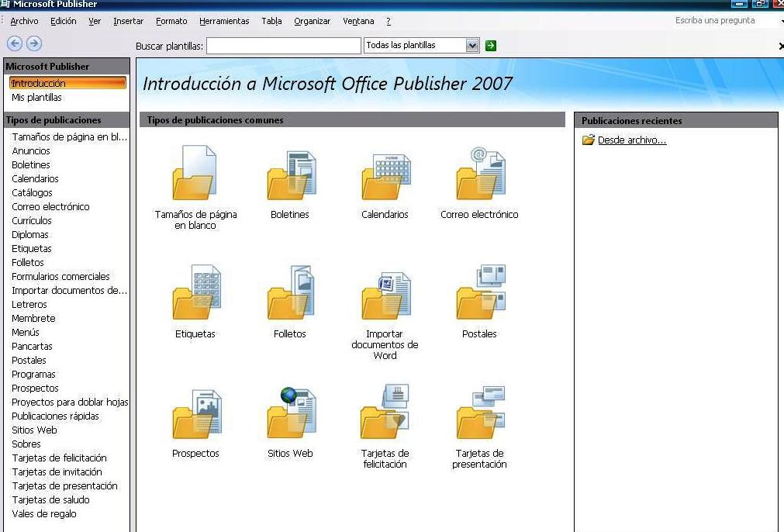The image size is (784, 532).
Task: Open the Formato menu
Action: 171,21
